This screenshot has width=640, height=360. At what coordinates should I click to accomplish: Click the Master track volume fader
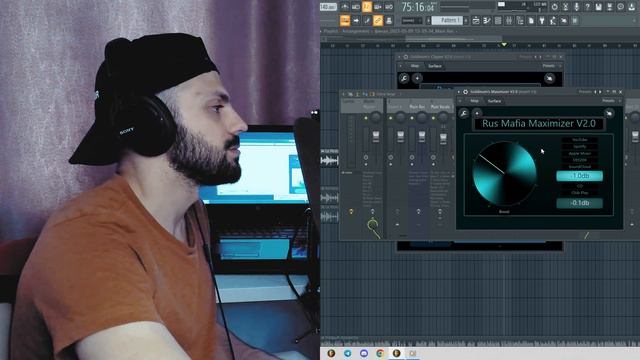click(376, 136)
